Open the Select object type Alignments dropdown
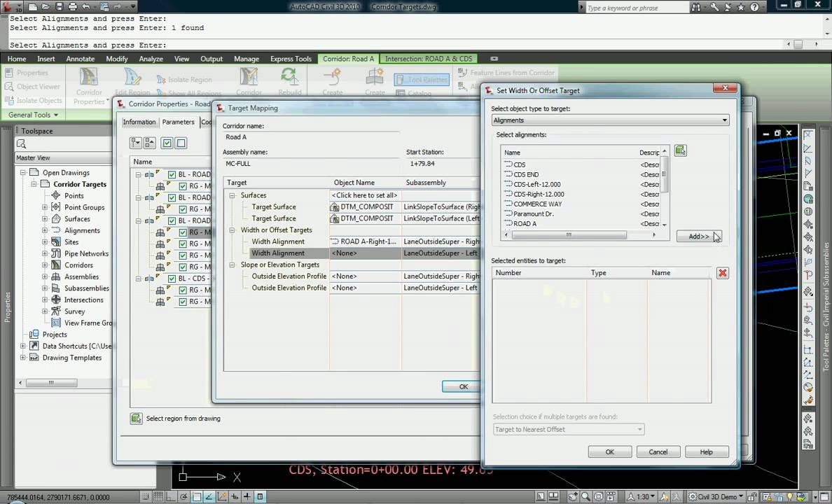Image resolution: width=832 pixels, height=504 pixels. 610,120
